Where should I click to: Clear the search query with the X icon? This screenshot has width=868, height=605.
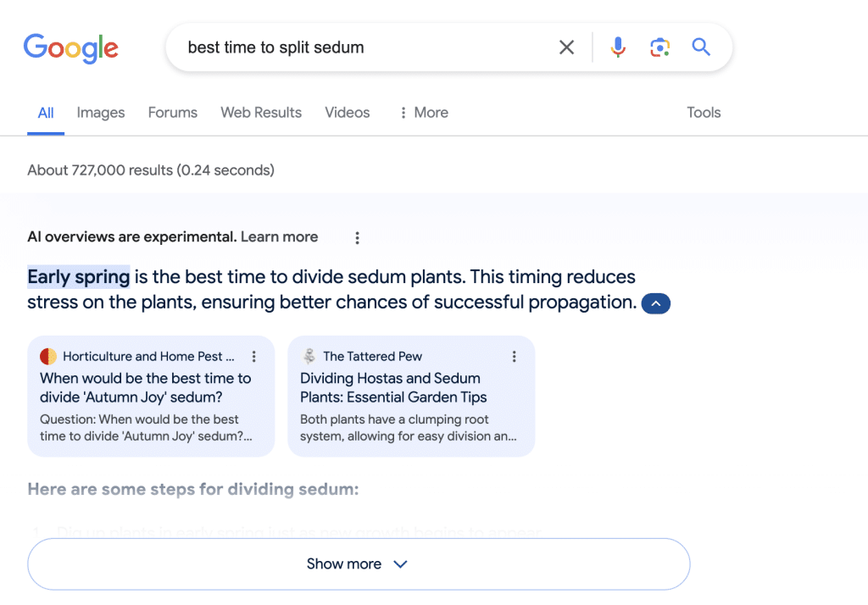[566, 47]
